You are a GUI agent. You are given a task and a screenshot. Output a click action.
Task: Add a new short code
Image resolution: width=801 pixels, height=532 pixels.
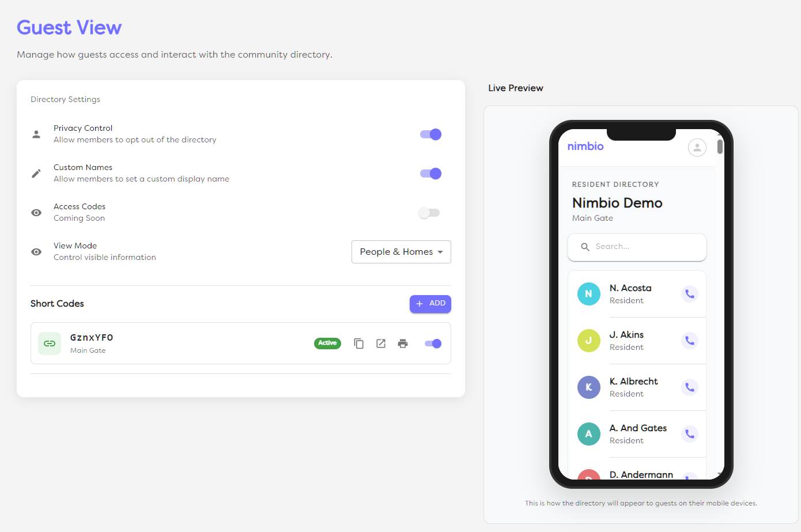(x=430, y=304)
